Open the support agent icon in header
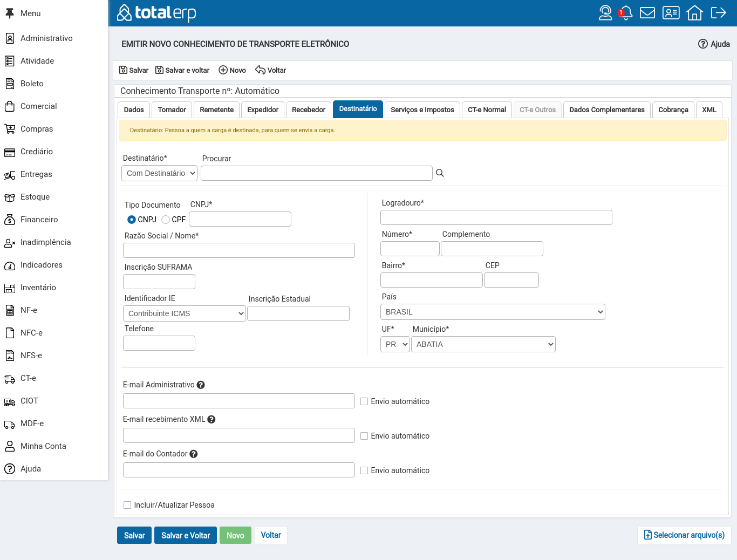The image size is (737, 560). point(605,13)
